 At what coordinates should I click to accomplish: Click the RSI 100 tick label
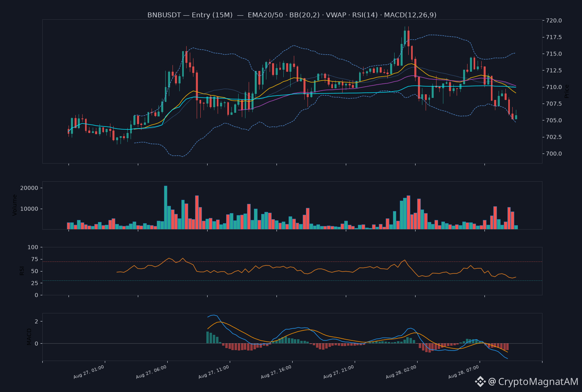point(33,247)
